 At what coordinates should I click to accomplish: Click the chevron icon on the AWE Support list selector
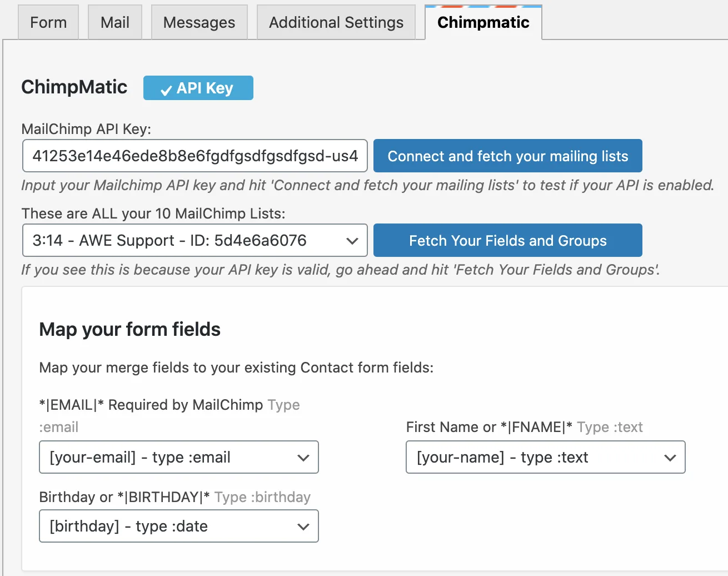[352, 240]
